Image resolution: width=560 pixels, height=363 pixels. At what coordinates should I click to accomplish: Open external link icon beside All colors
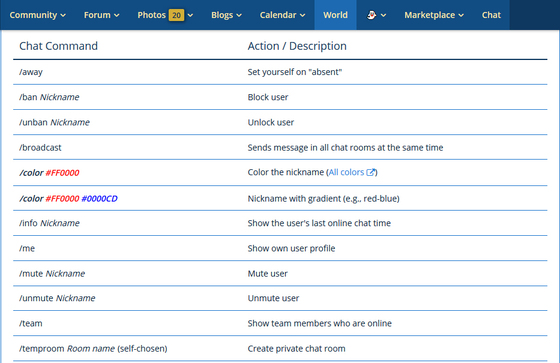coord(371,172)
